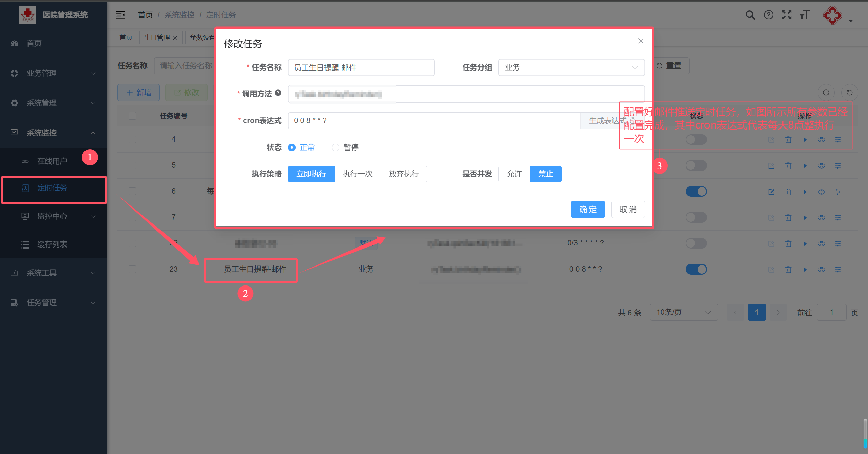Open the 任务分组 dropdown showing 业务

tap(571, 67)
